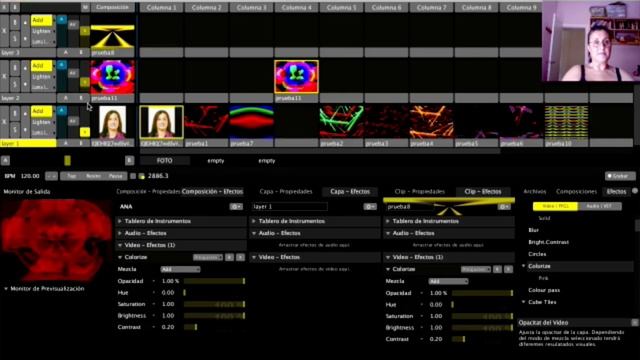Toggle solo S on layer 2
Screen dimensions: 640x360
click(15, 84)
